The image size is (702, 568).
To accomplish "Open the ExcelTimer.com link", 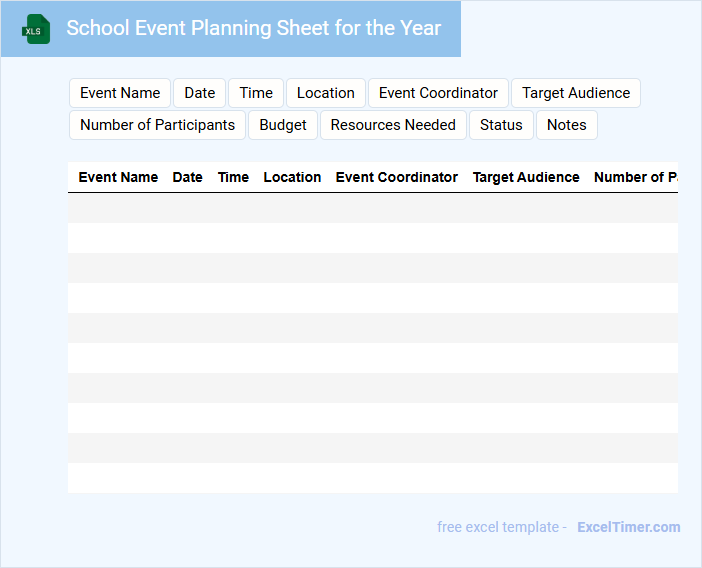I will click(628, 527).
